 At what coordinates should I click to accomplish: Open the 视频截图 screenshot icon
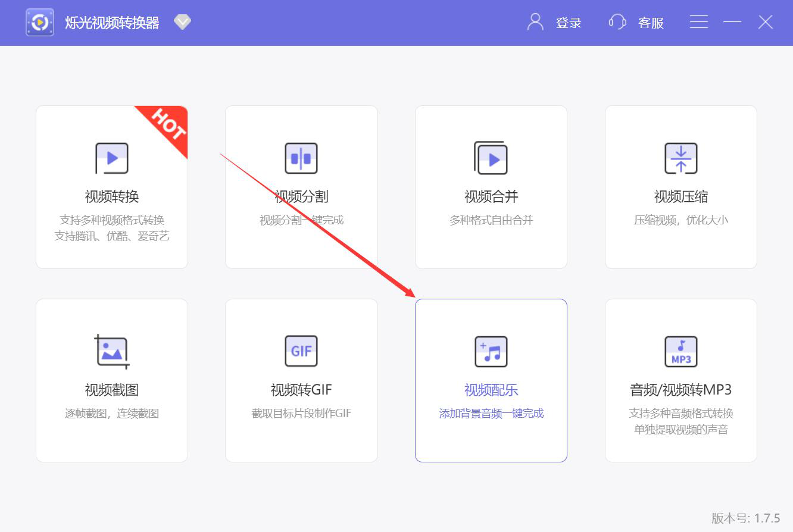(112, 352)
